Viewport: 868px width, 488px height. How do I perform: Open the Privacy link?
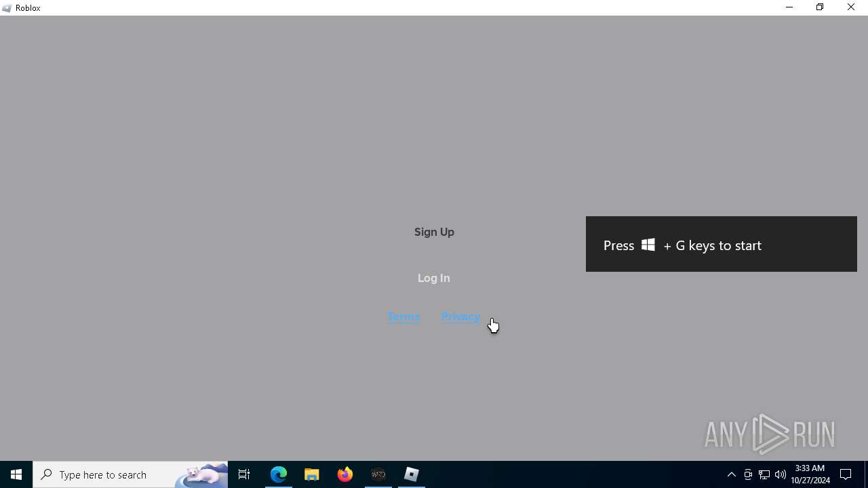point(460,317)
